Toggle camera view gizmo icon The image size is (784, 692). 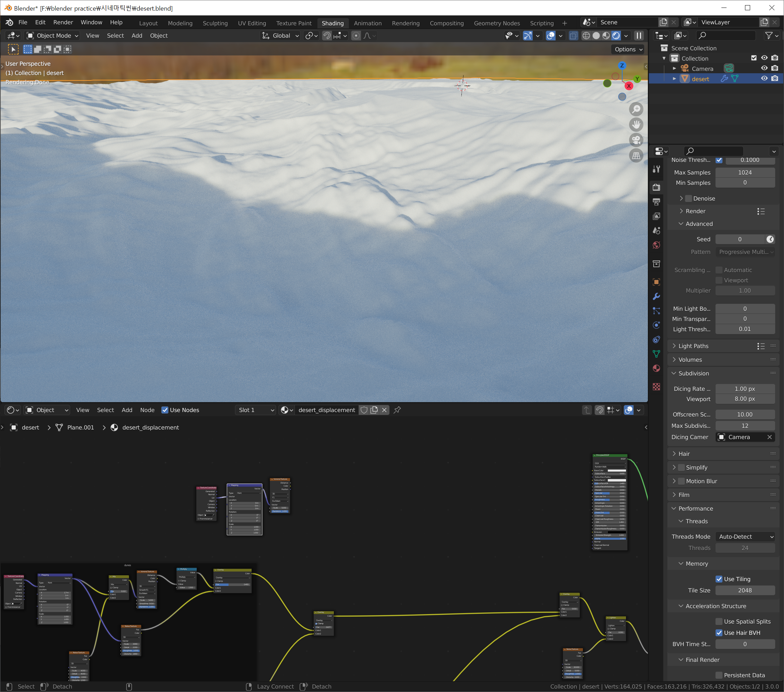pos(636,140)
